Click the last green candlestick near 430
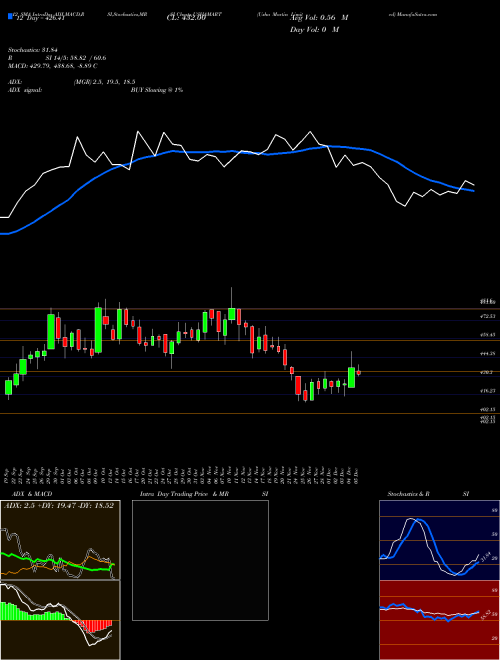 pyautogui.click(x=351, y=378)
